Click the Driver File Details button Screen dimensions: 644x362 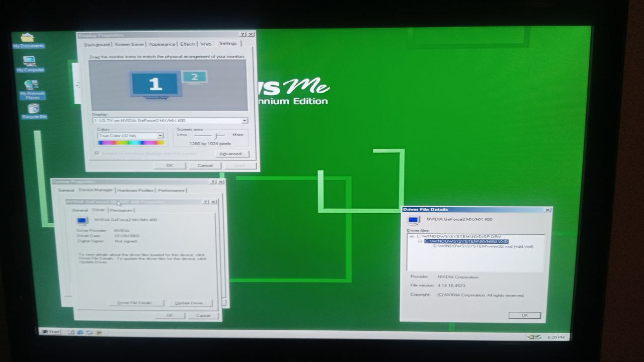pyautogui.click(x=137, y=303)
